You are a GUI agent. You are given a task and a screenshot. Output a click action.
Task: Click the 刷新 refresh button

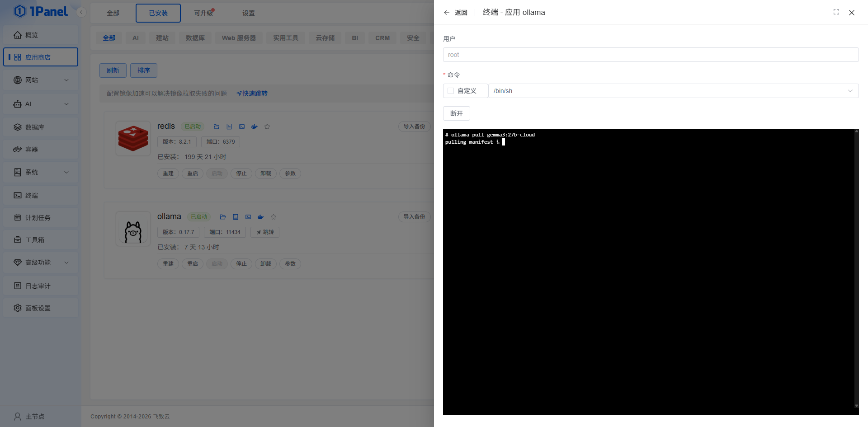tap(113, 70)
